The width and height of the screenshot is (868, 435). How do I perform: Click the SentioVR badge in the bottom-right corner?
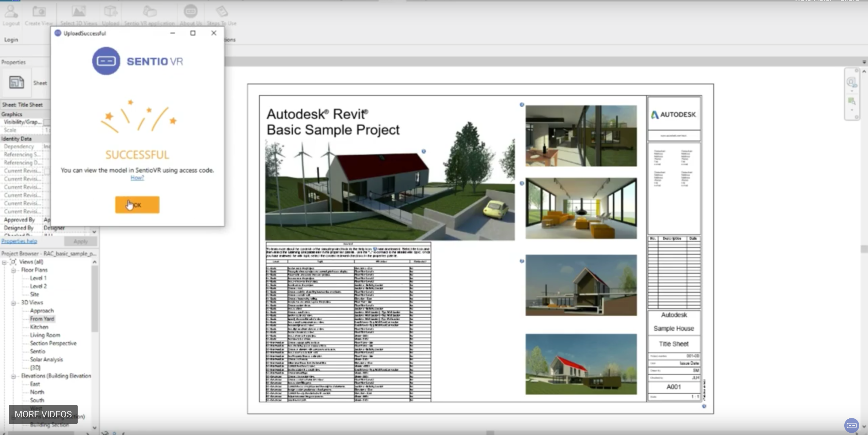852,425
